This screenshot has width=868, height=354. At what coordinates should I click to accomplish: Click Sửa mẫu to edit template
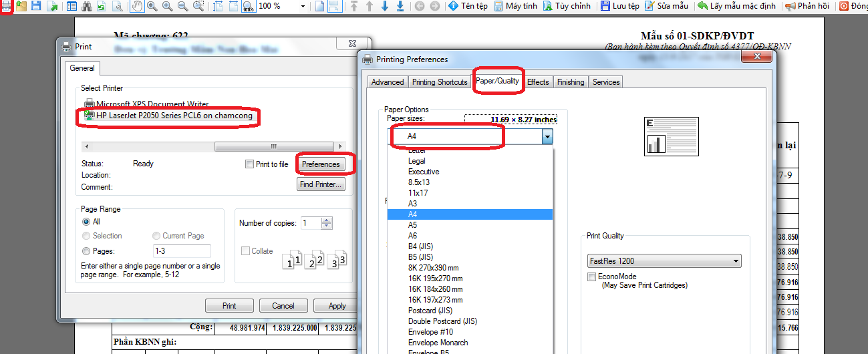click(666, 6)
